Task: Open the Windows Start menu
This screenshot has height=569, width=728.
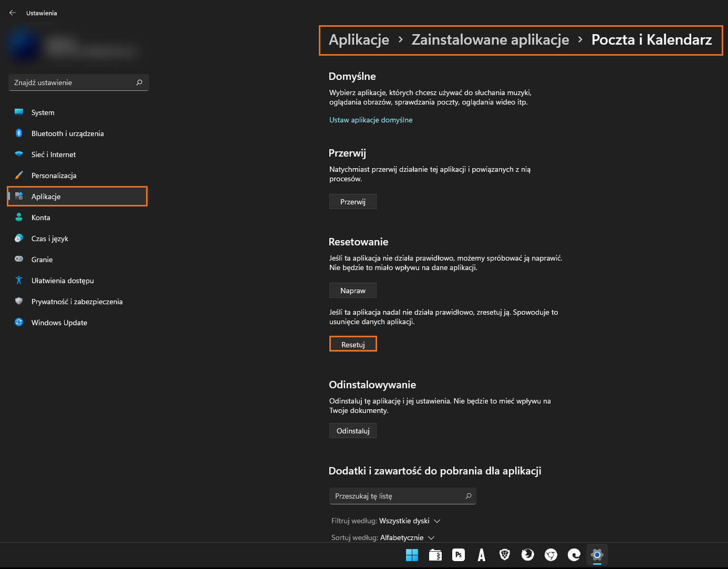Action: [x=412, y=555]
